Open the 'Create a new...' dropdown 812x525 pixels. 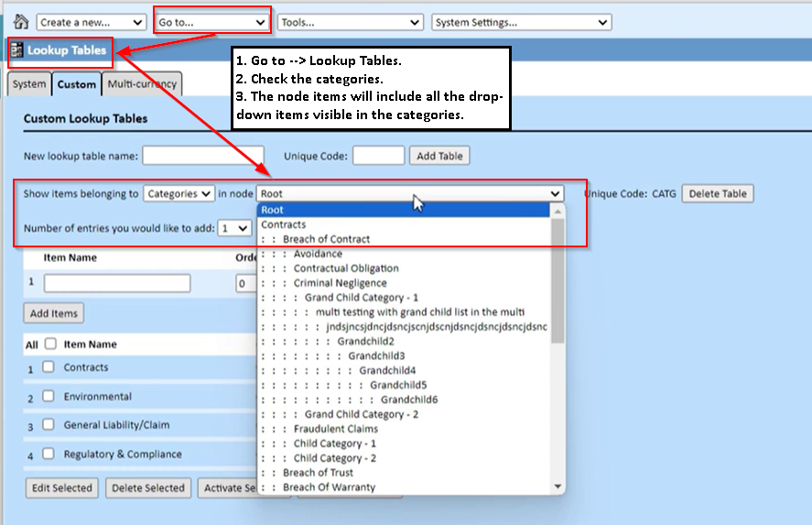91,22
